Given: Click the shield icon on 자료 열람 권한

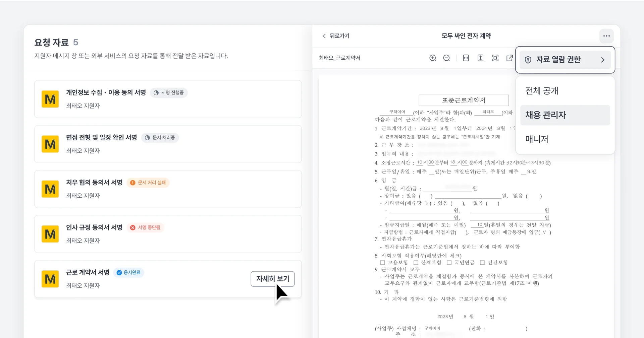Looking at the screenshot, I should pos(528,60).
